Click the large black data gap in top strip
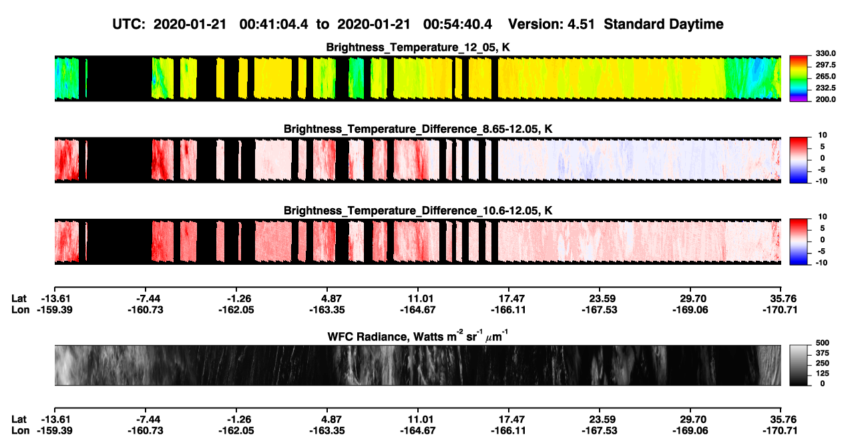 pos(120,78)
